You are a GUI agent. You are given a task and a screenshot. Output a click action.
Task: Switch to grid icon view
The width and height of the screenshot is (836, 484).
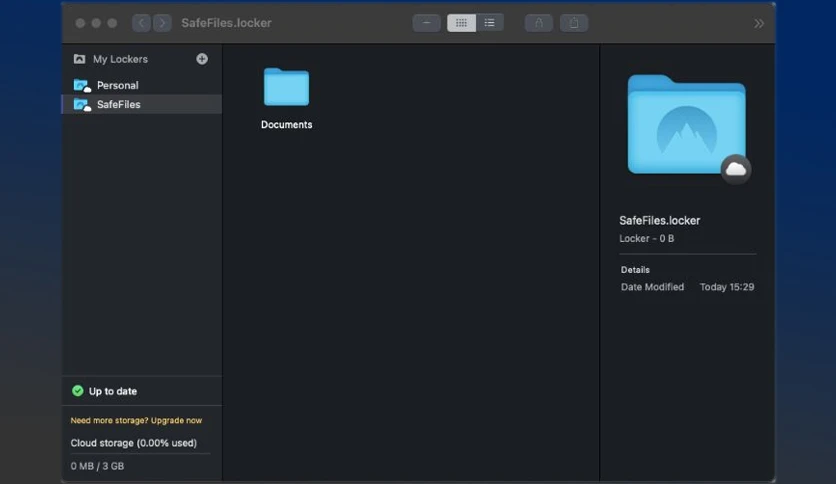461,23
